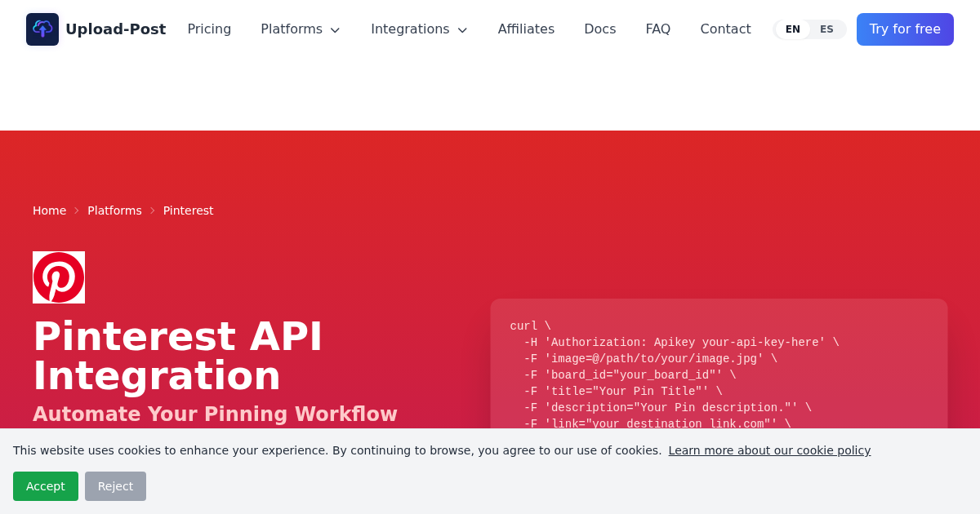Click the Upload-Post logo icon
This screenshot has height=514, width=980.
coord(42,29)
